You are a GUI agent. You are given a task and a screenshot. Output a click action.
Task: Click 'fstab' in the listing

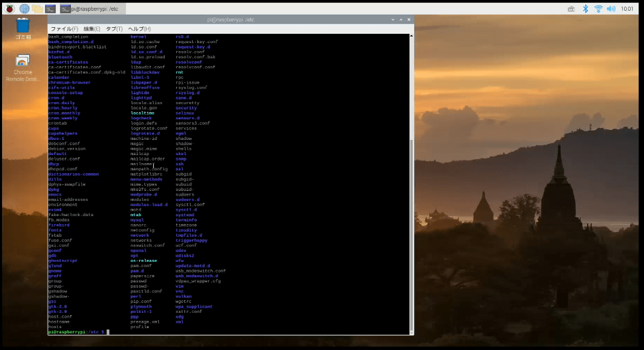point(54,235)
